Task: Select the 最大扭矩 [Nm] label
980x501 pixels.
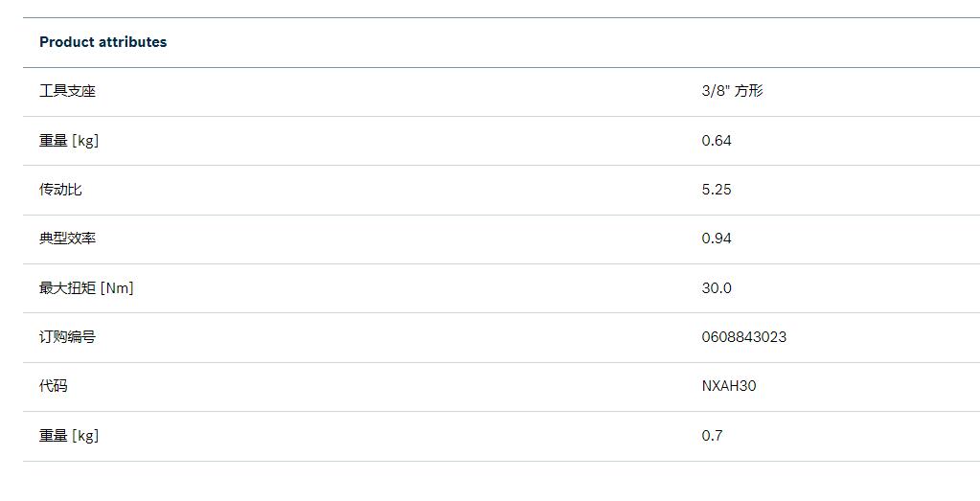Action: coord(86,288)
